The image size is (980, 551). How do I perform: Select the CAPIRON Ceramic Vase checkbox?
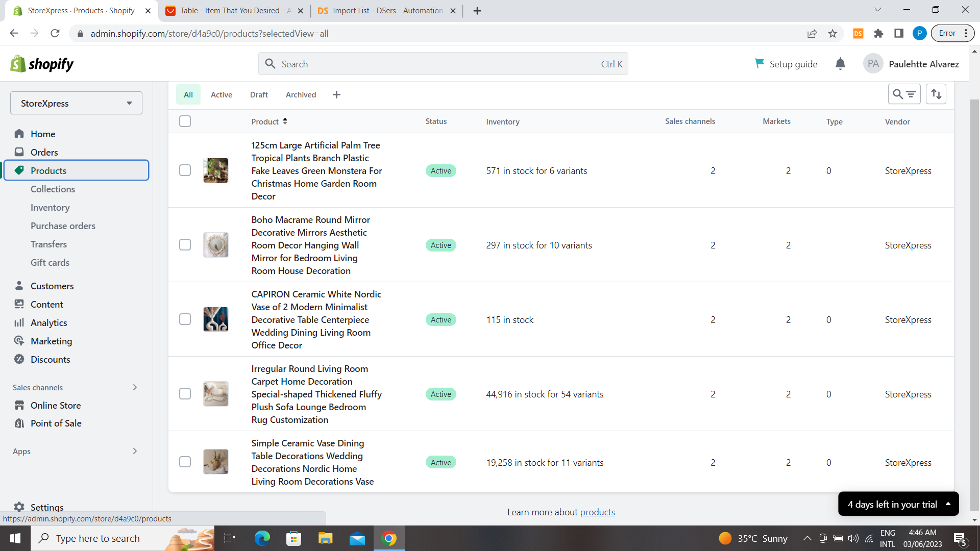[x=185, y=319]
